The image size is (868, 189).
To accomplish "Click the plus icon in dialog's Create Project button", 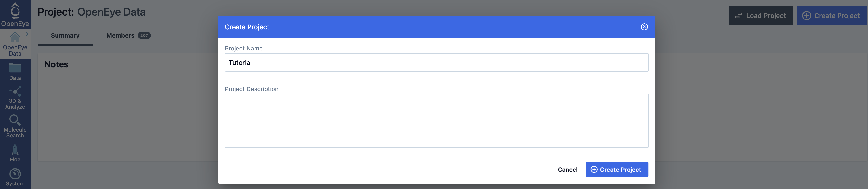I will point(594,170).
